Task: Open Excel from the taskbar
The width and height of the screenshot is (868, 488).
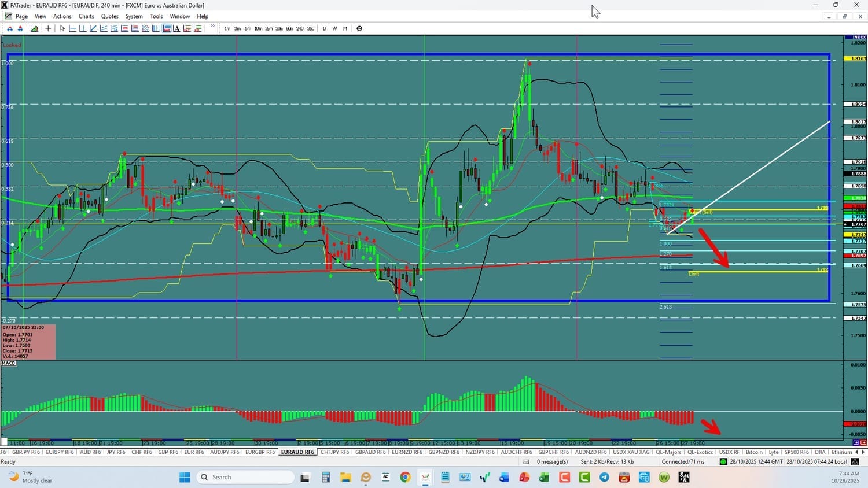Action: (x=544, y=477)
